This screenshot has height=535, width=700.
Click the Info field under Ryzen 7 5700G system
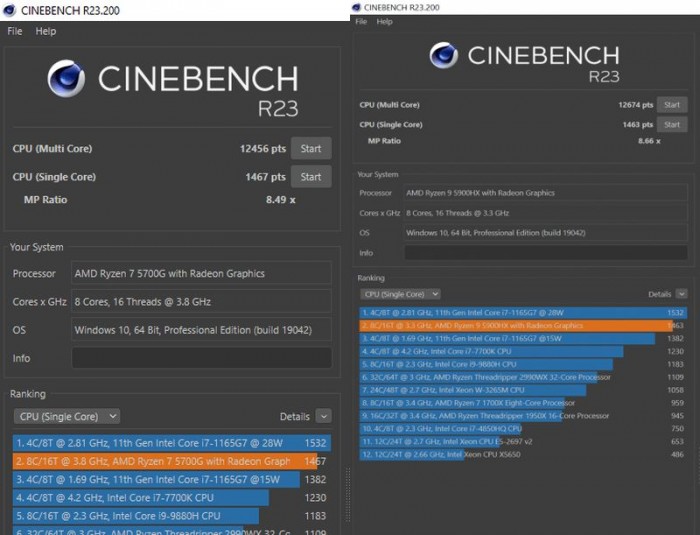[x=201, y=358]
